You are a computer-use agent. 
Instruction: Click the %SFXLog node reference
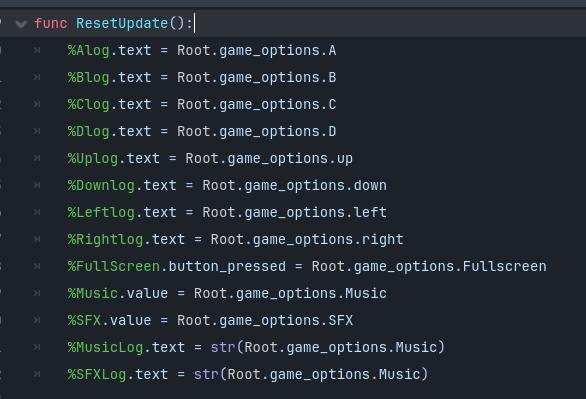pos(97,374)
